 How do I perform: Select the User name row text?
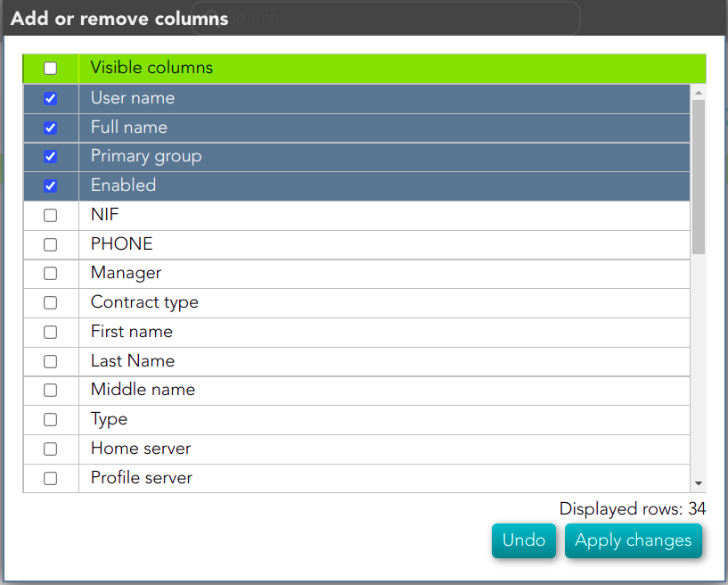pos(133,98)
